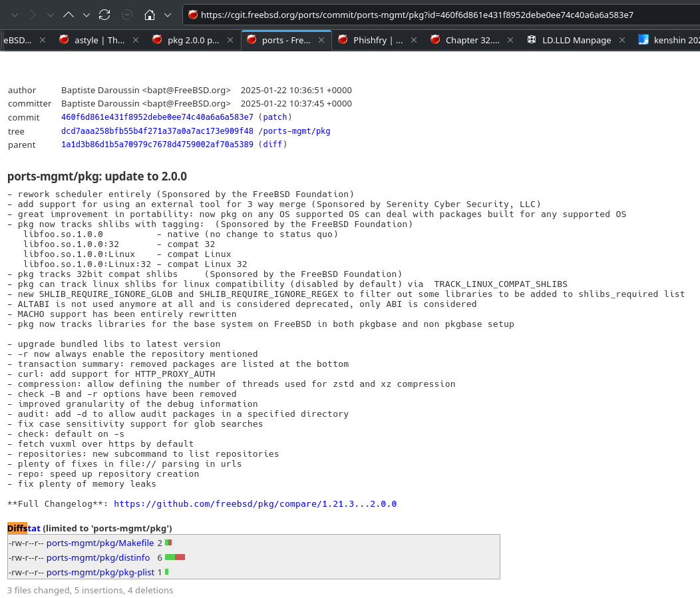
Task: Open the leftmost toolbar dropdown chevron
Action: click(15, 15)
